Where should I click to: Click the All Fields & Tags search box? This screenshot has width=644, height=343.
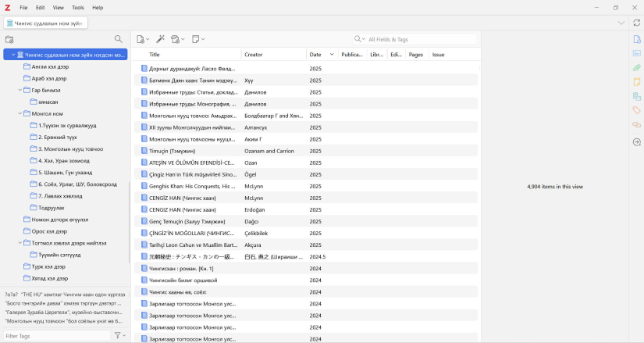click(420, 39)
